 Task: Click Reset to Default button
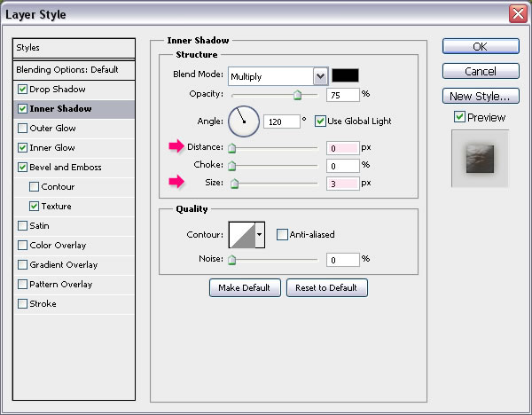[x=326, y=288]
